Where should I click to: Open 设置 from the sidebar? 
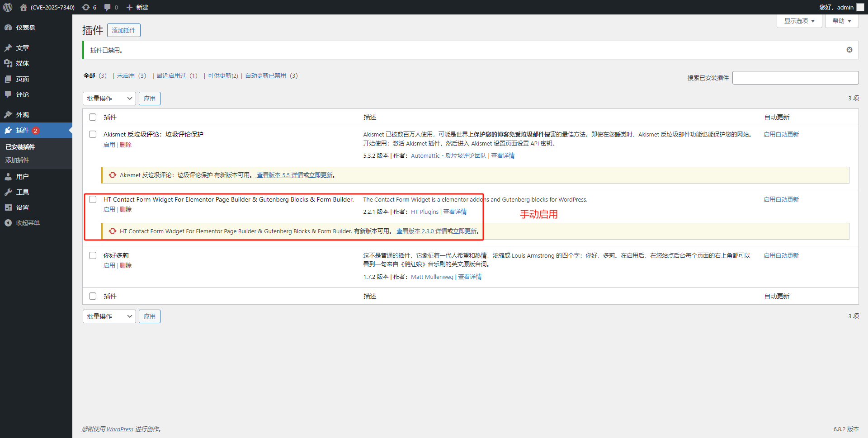[22, 207]
